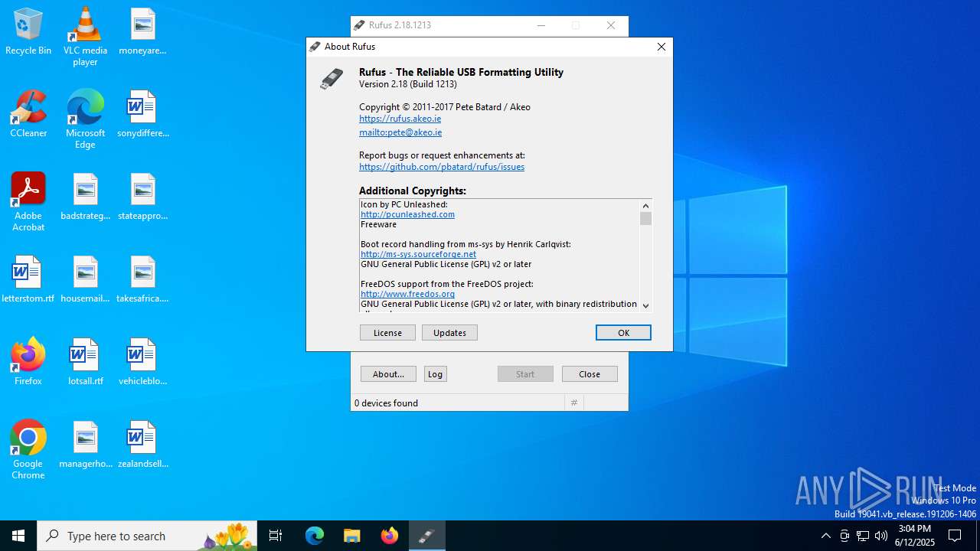The width and height of the screenshot is (980, 551).
Task: Open volume control tray icon
Action: [x=881, y=536]
